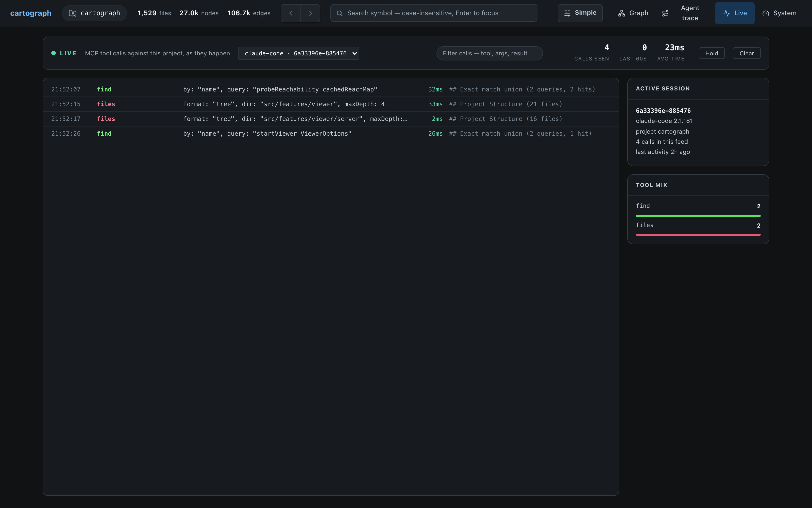Click the cartograph logo
Image resolution: width=812 pixels, height=508 pixels.
(x=31, y=13)
